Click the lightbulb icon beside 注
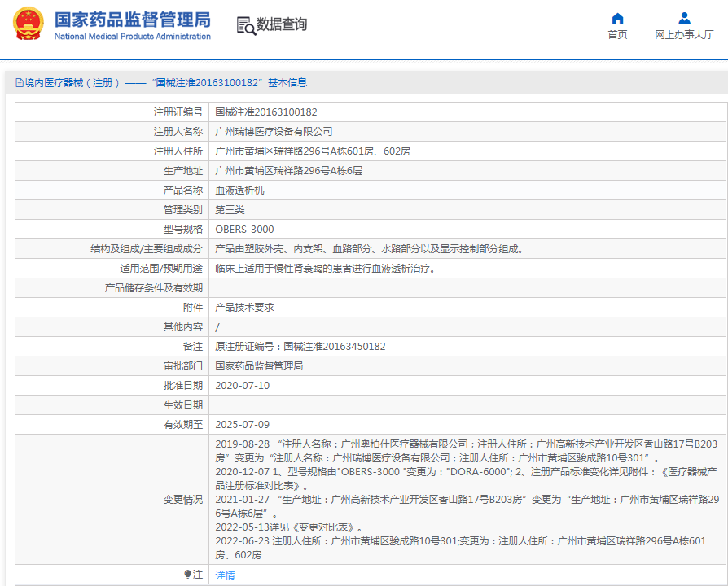 188,575
